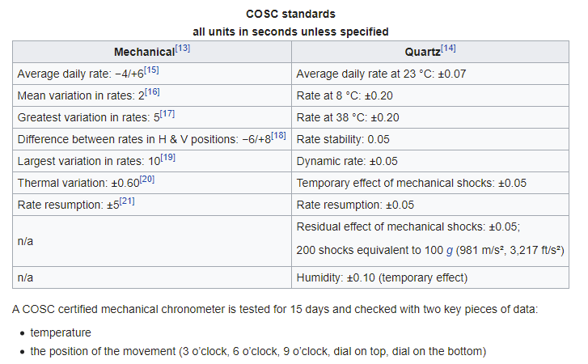Open reference 14 beside the Quartz header
The image size is (588, 364).
(448, 49)
